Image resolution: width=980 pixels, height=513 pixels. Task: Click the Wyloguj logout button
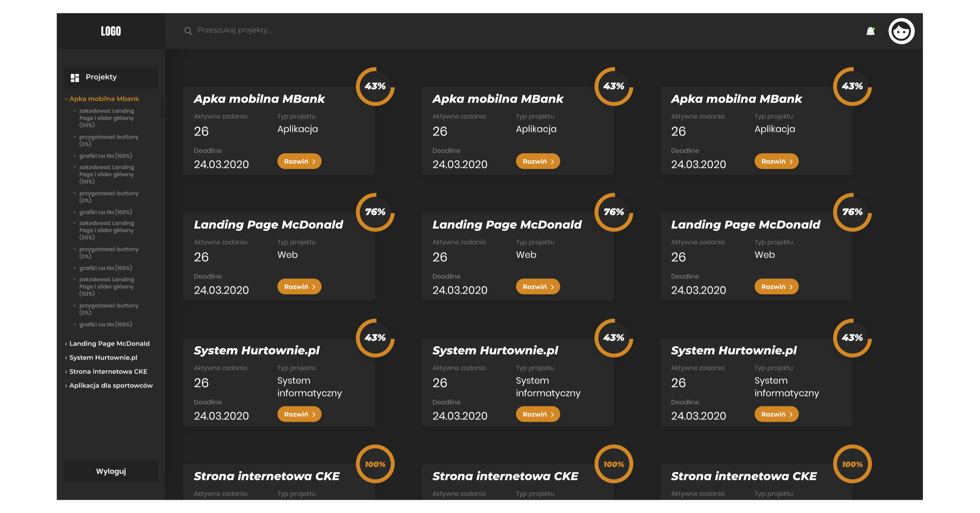(x=111, y=471)
